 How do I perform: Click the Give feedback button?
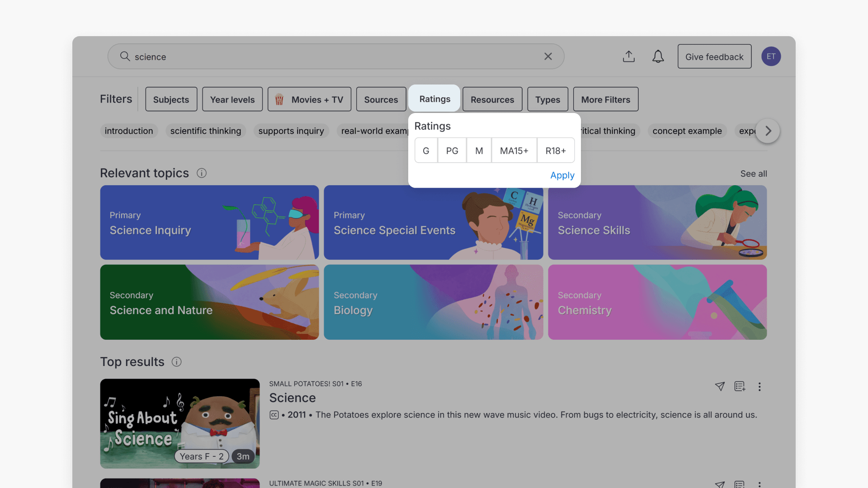pos(714,56)
